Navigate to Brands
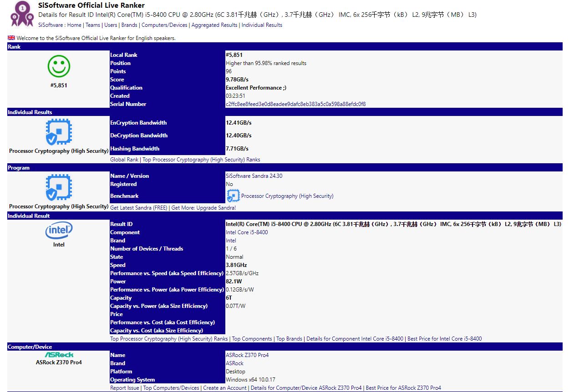569x392 pixels. (x=129, y=25)
